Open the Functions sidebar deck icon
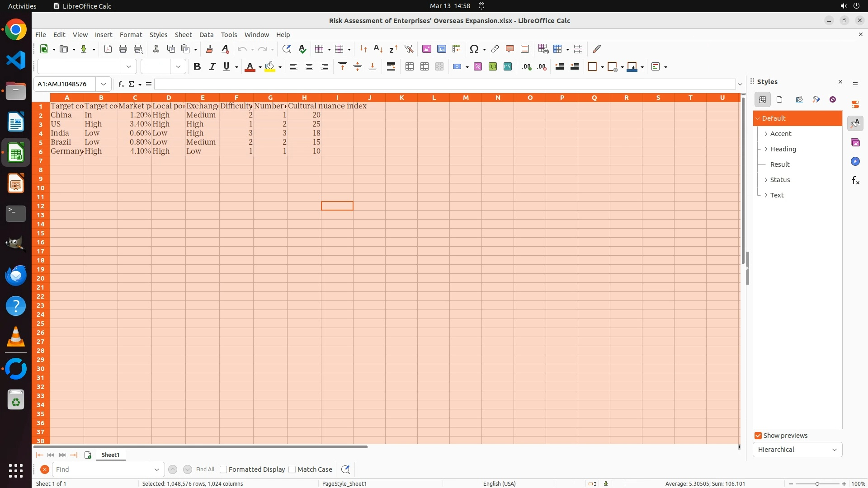 tap(855, 181)
